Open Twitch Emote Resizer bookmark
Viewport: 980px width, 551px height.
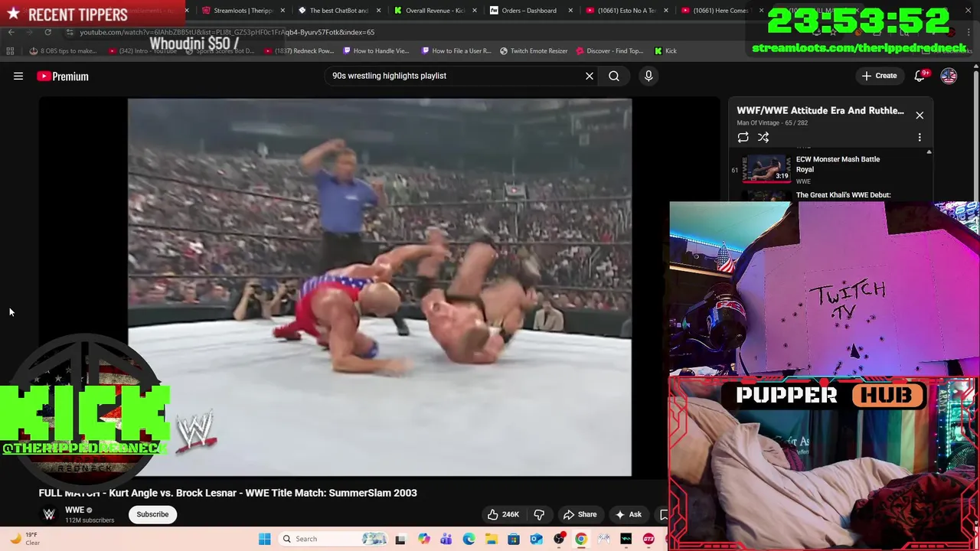(x=534, y=51)
